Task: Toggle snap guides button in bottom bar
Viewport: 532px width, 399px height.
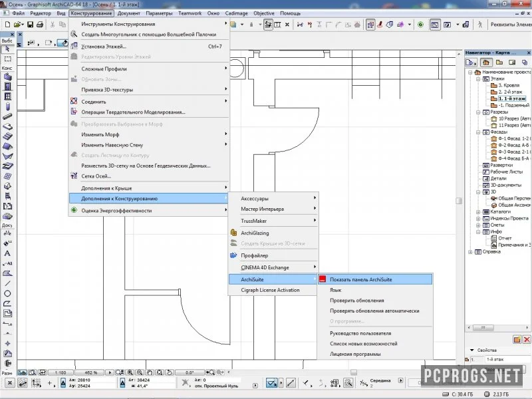Action: [271, 383]
